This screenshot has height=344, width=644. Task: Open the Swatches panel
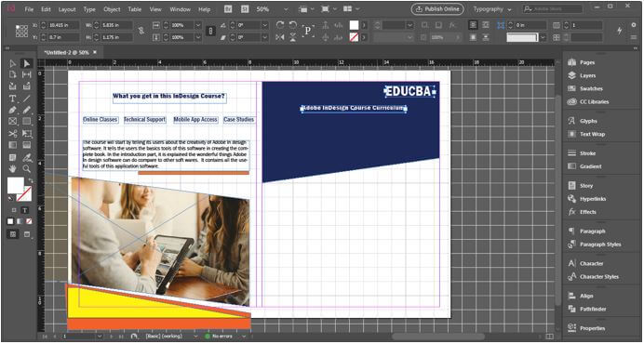tap(591, 88)
